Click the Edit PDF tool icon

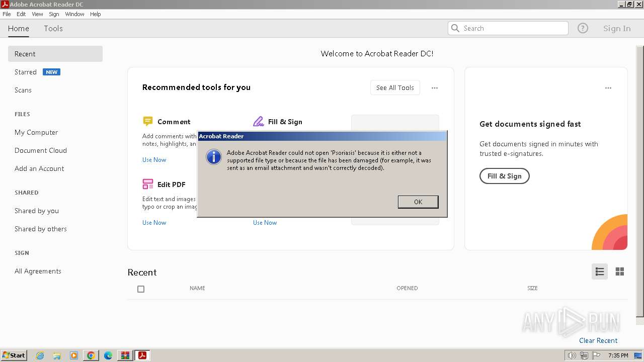coord(148,184)
